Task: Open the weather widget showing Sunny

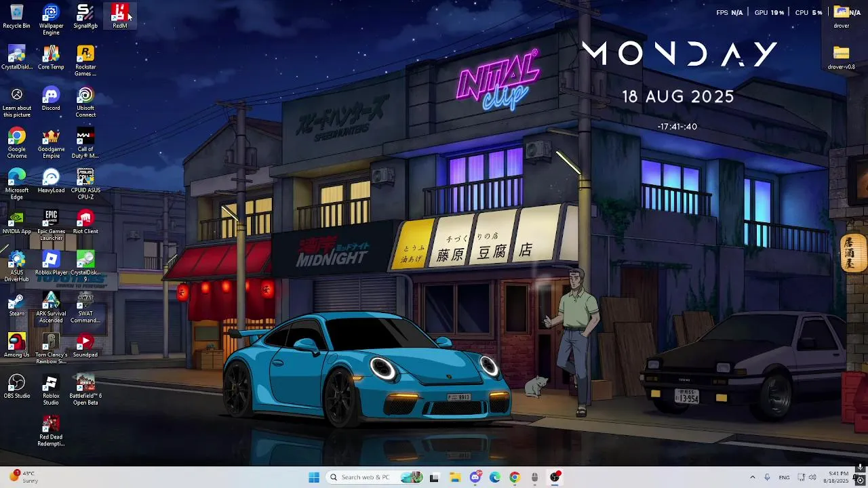Action: click(22, 477)
